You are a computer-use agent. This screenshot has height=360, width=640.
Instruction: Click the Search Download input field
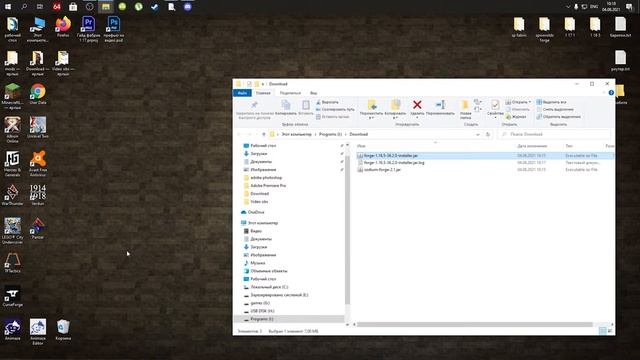pos(555,134)
